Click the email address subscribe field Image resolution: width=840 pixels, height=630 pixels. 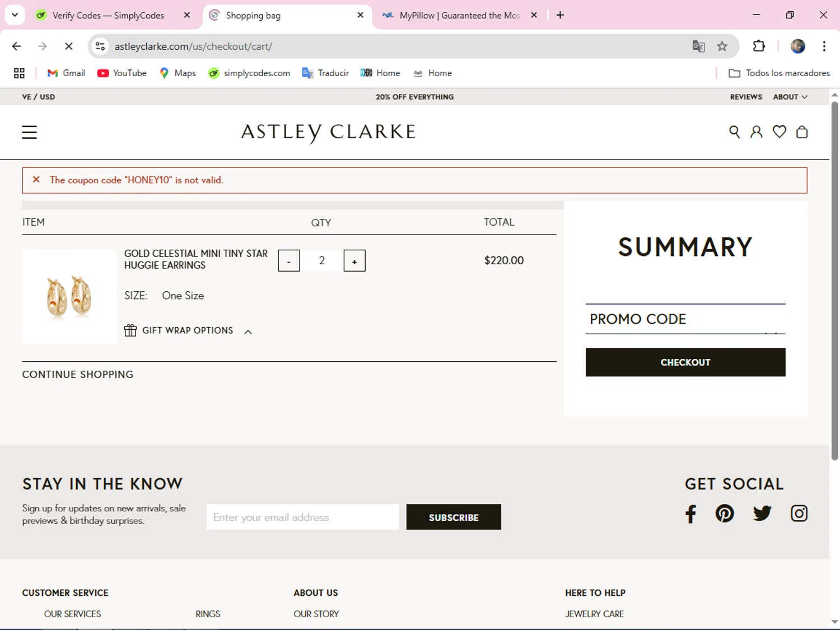click(303, 517)
